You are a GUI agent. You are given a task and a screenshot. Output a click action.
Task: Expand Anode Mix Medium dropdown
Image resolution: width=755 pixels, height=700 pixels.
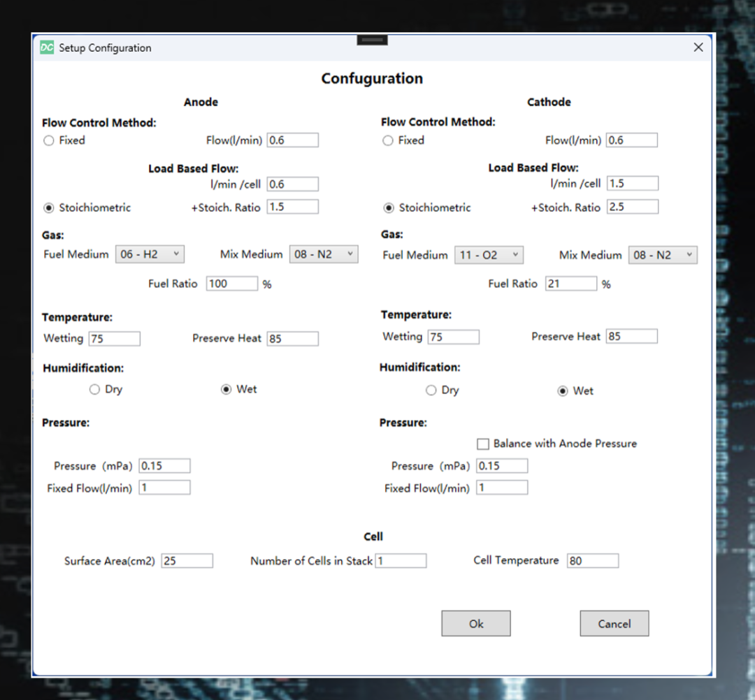pos(324,254)
